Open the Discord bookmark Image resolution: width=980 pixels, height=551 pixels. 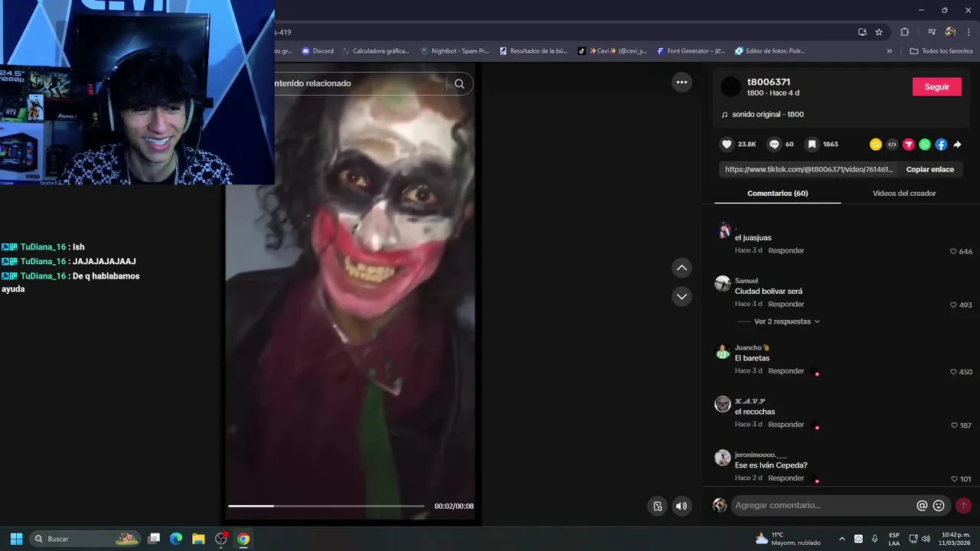[318, 51]
